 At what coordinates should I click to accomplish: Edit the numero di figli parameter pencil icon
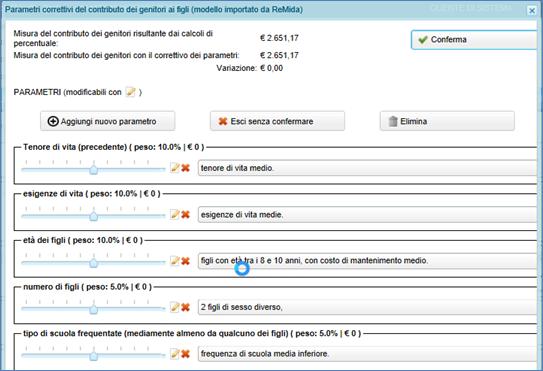pos(175,307)
